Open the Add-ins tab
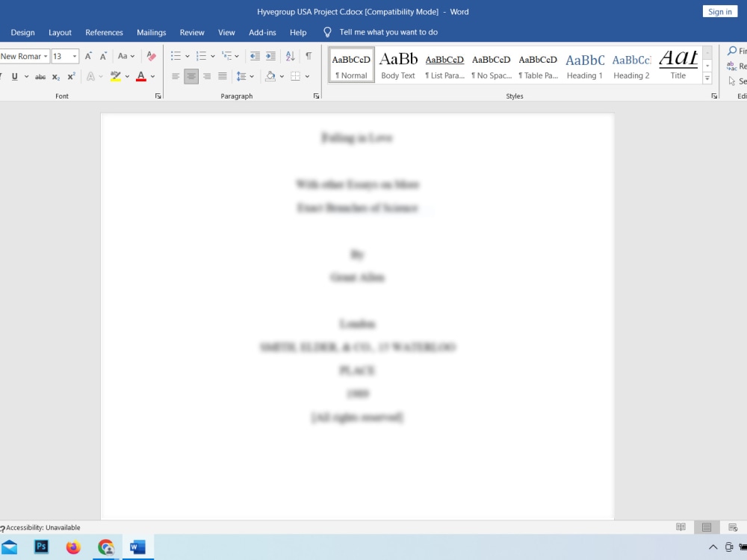 coord(262,32)
